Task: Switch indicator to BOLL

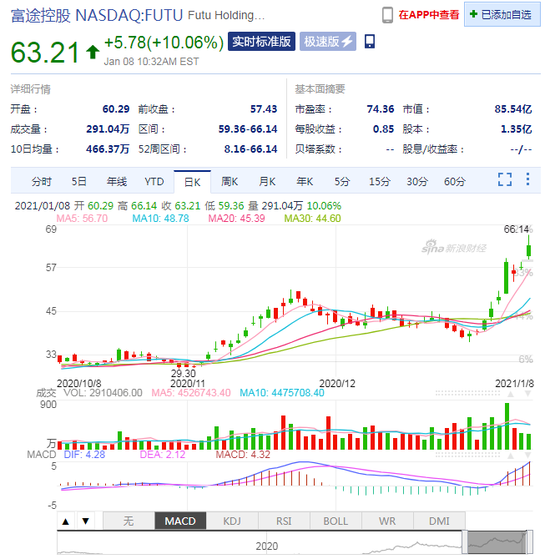Action: [x=335, y=521]
